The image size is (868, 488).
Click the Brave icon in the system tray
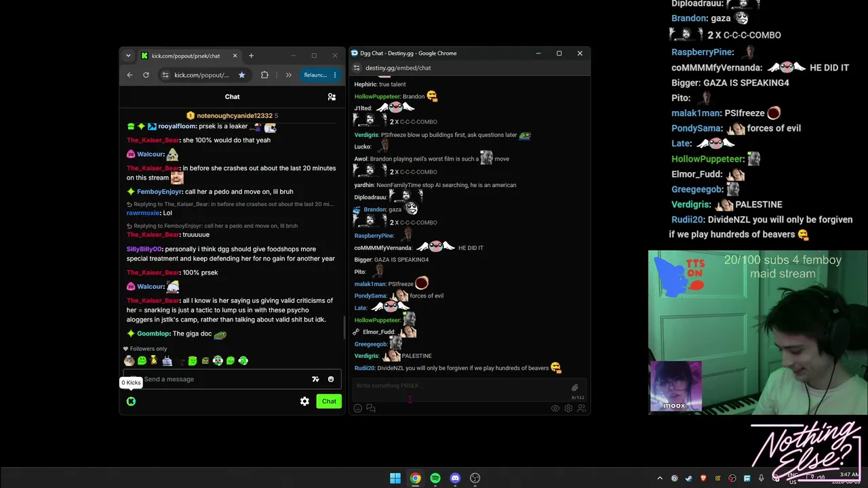[703, 479]
